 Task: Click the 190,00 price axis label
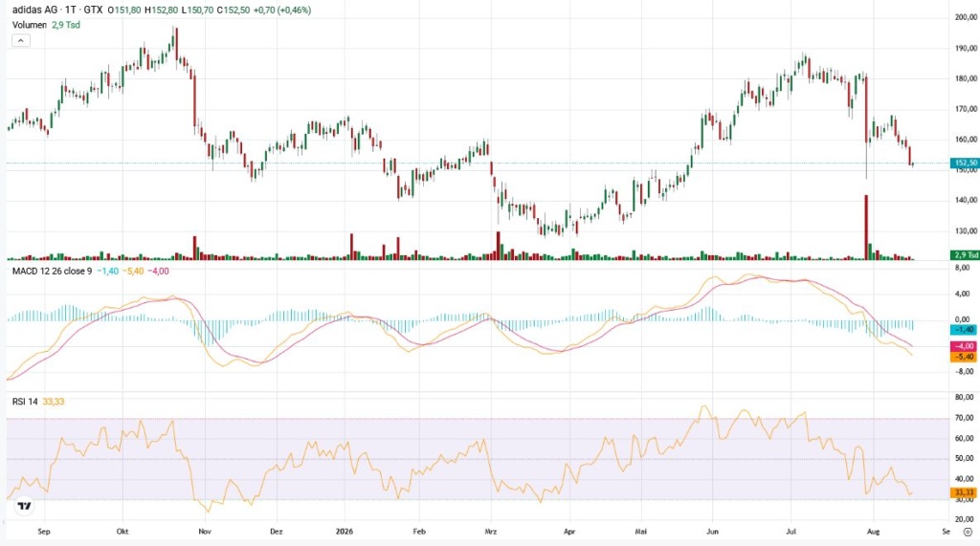pyautogui.click(x=966, y=48)
